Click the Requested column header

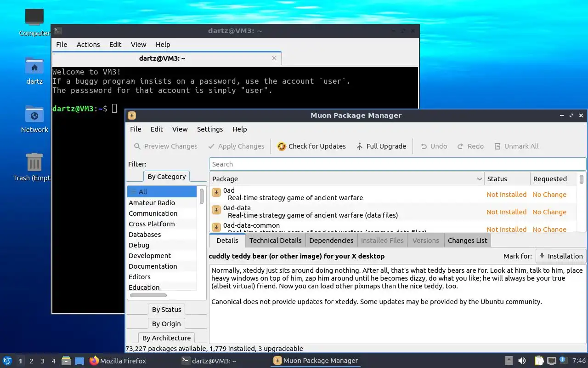[554, 179]
